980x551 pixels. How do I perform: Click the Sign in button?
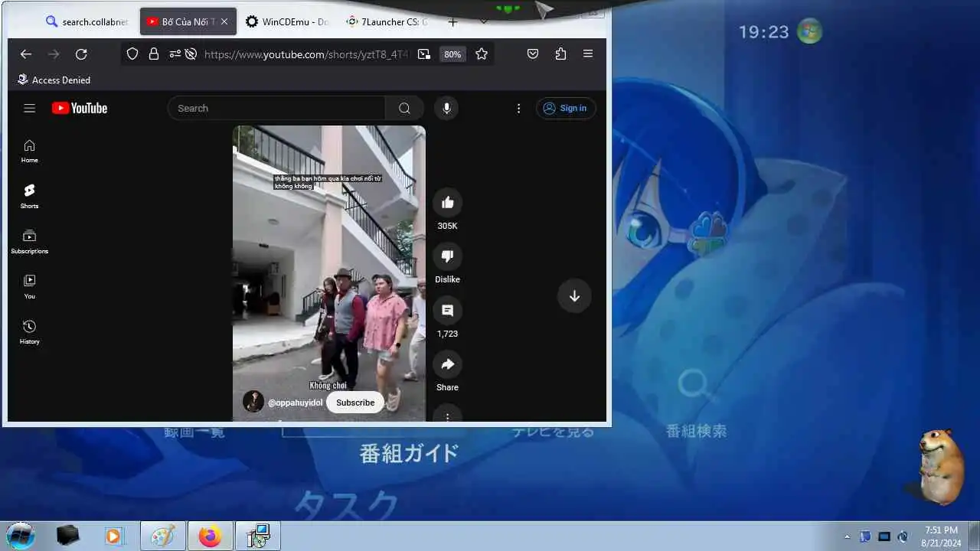(566, 108)
